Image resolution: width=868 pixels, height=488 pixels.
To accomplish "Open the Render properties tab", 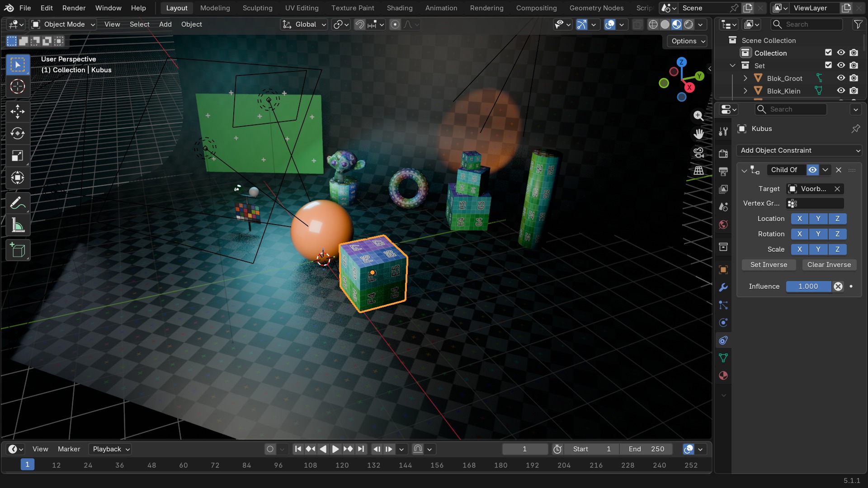I will tap(723, 154).
